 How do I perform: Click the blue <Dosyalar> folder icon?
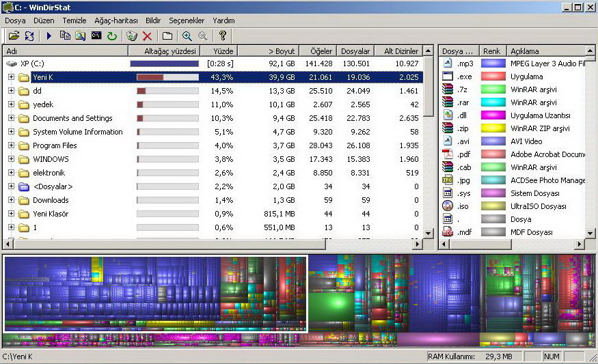(x=24, y=186)
